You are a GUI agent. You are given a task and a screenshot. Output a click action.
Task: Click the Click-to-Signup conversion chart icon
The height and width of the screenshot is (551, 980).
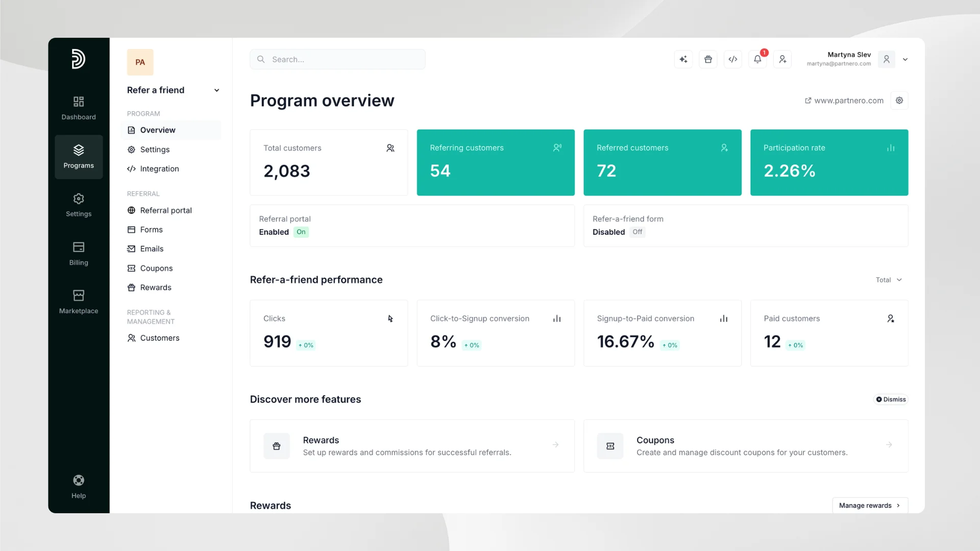tap(557, 318)
